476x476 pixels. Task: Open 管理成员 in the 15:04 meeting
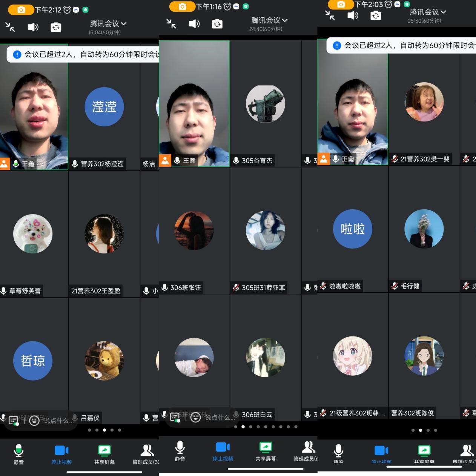(x=146, y=454)
